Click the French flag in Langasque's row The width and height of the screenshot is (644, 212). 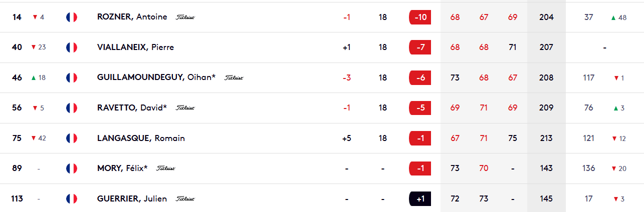pyautogui.click(x=71, y=138)
